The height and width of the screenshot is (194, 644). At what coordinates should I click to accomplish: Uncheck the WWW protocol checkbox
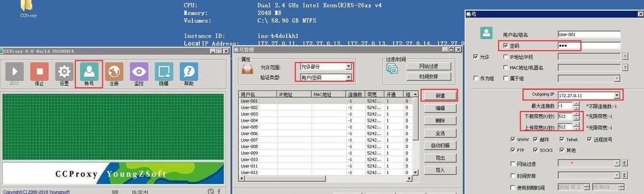pyautogui.click(x=513, y=139)
